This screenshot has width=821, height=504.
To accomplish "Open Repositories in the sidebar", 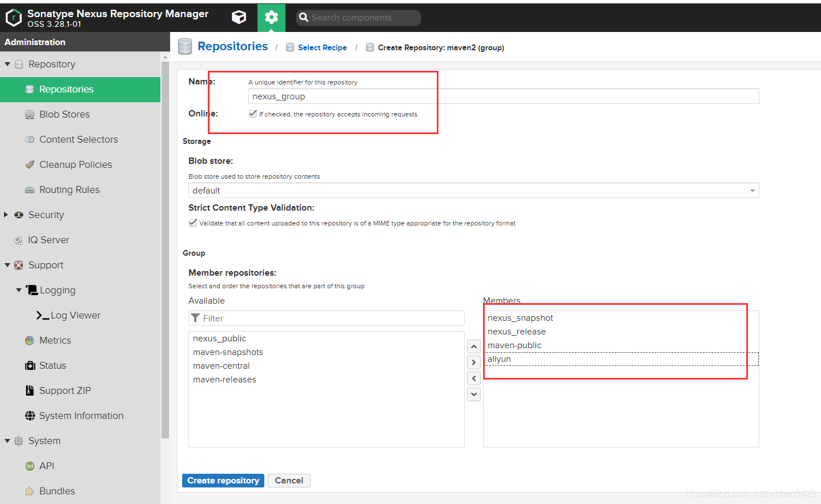I will pos(80,90).
